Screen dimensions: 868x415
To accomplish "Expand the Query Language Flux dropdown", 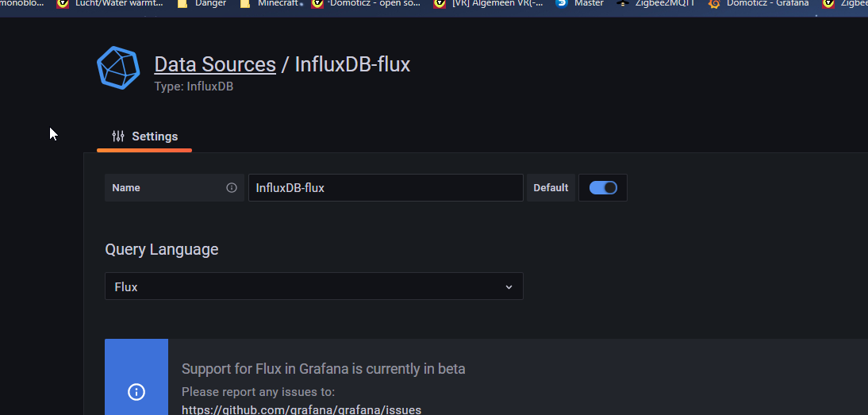I will [x=314, y=286].
